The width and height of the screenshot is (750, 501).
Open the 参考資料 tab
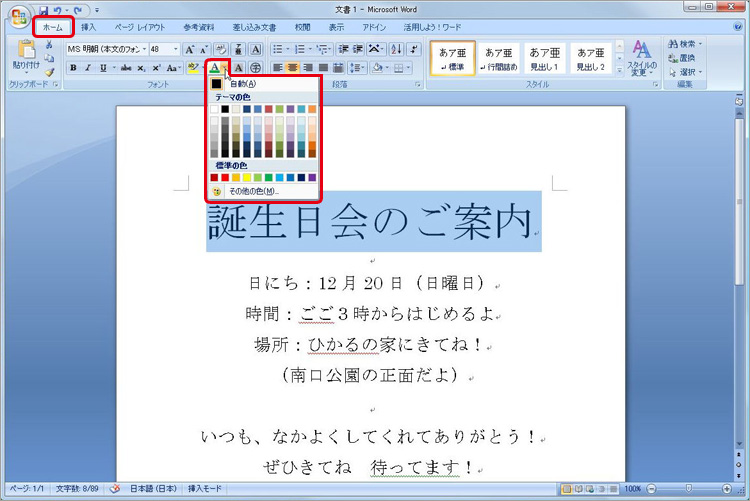point(199,27)
